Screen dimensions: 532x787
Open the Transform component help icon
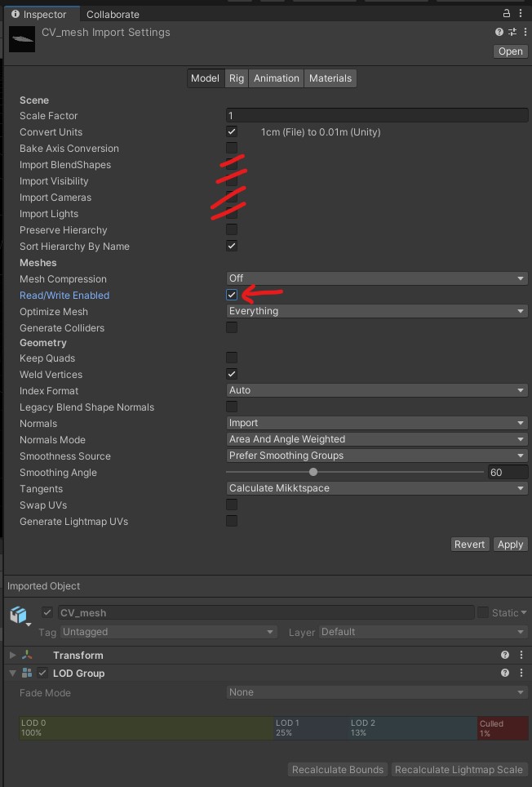tap(505, 655)
